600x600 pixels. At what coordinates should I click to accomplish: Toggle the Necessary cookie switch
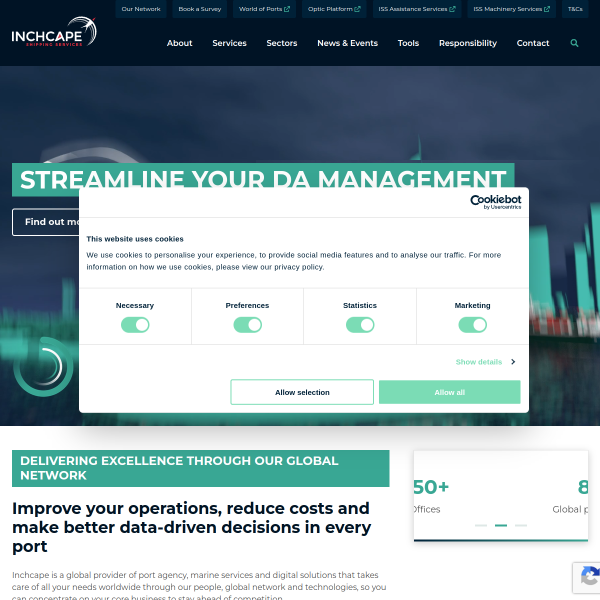pos(135,325)
